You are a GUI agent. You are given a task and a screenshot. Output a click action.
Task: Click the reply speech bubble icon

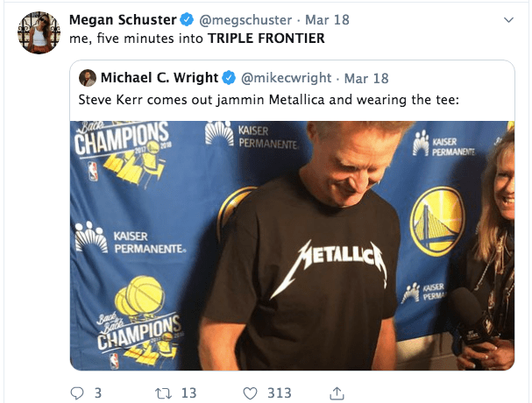pos(75,393)
